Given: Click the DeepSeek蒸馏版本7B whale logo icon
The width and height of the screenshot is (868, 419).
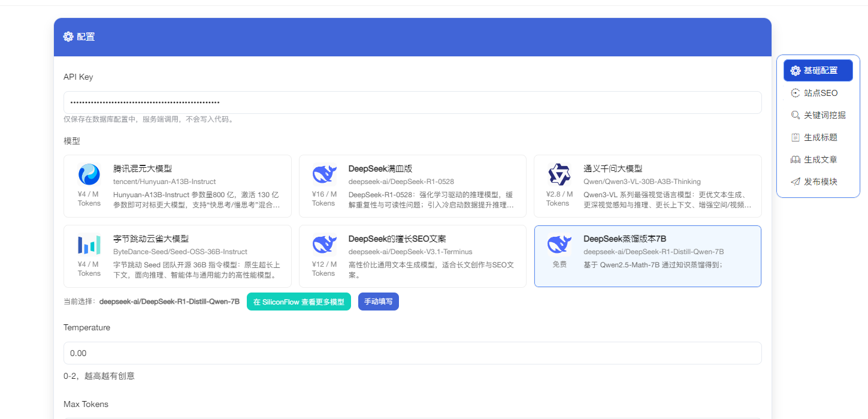Looking at the screenshot, I should click(558, 245).
